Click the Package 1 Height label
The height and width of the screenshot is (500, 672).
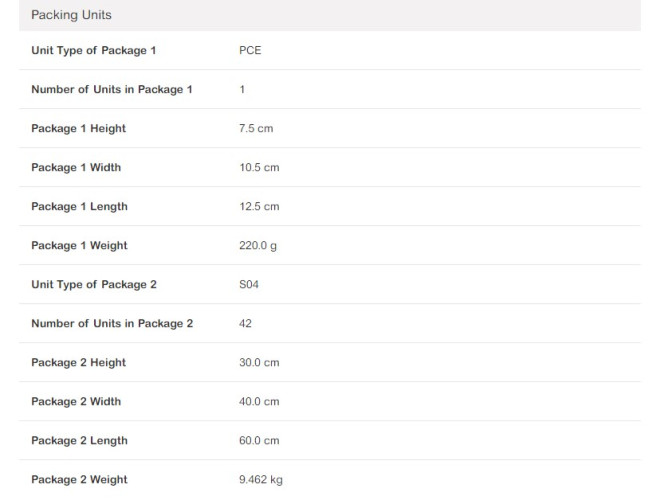point(78,128)
